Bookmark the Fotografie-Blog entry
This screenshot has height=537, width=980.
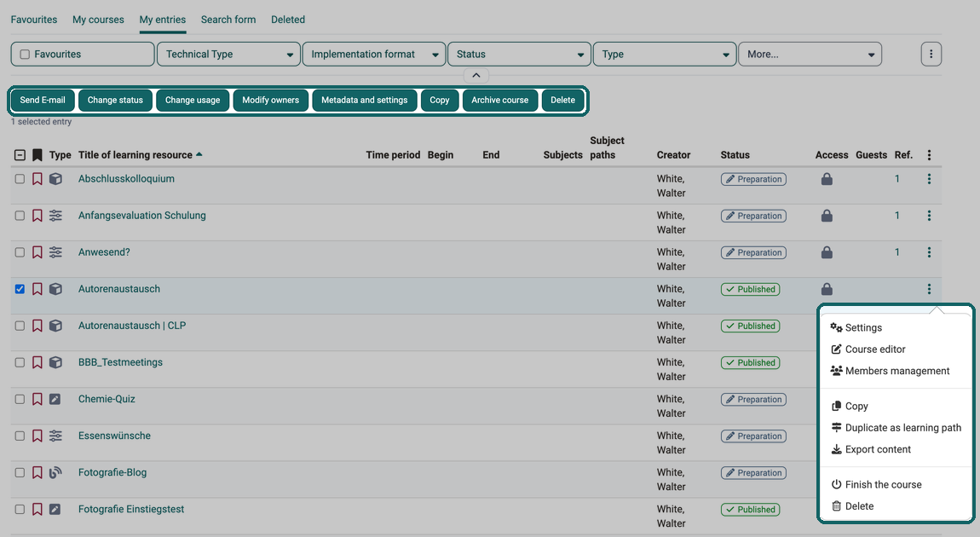37,472
